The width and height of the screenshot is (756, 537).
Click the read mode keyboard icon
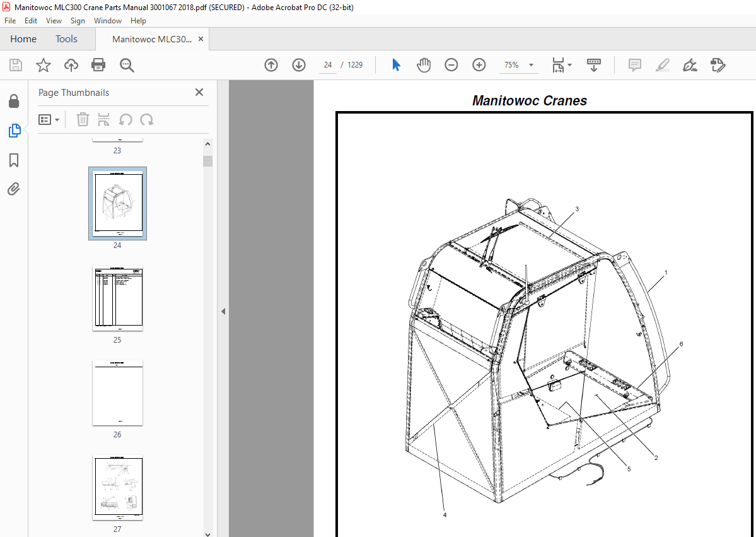click(594, 65)
